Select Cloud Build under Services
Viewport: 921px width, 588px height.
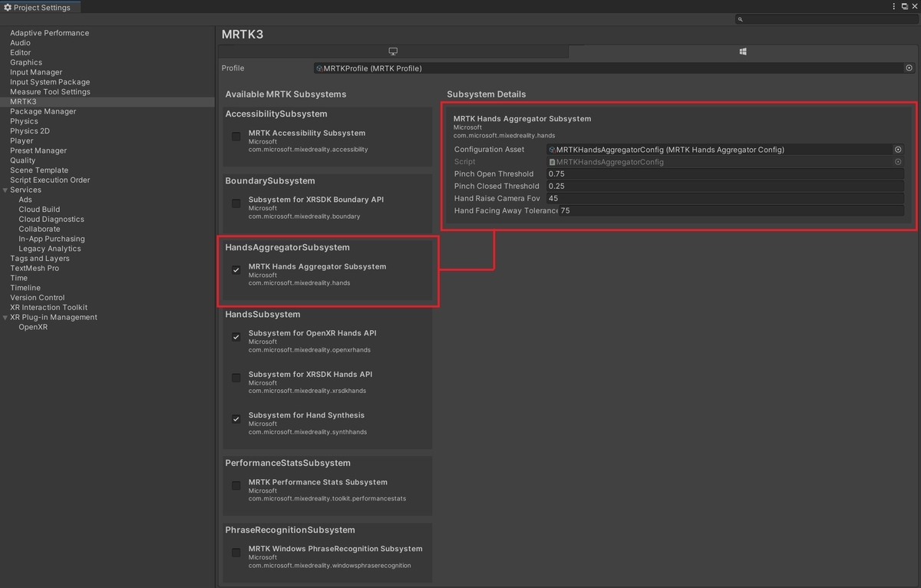click(x=39, y=210)
